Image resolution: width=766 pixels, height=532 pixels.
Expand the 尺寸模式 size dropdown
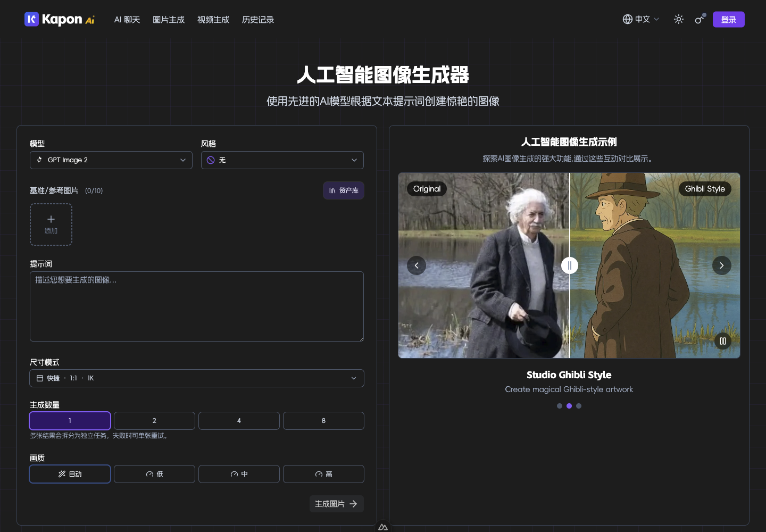click(197, 378)
